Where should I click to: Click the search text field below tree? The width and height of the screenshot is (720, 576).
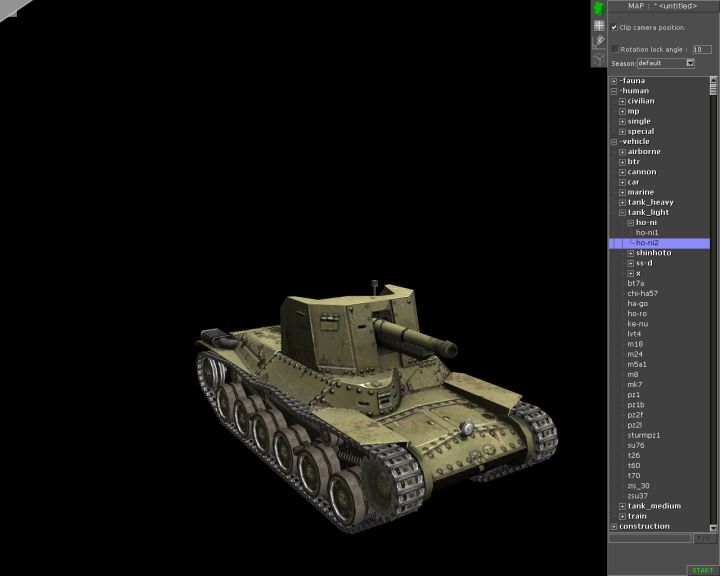click(x=650, y=538)
